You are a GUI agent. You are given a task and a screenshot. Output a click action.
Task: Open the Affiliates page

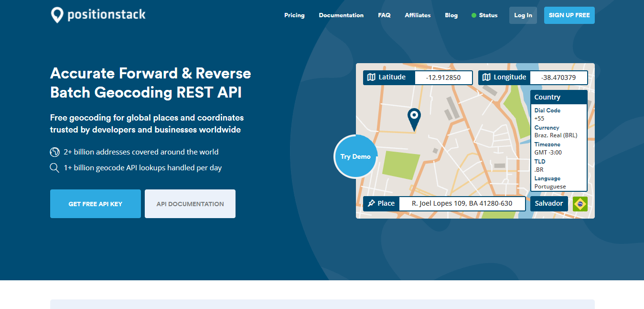point(418,15)
